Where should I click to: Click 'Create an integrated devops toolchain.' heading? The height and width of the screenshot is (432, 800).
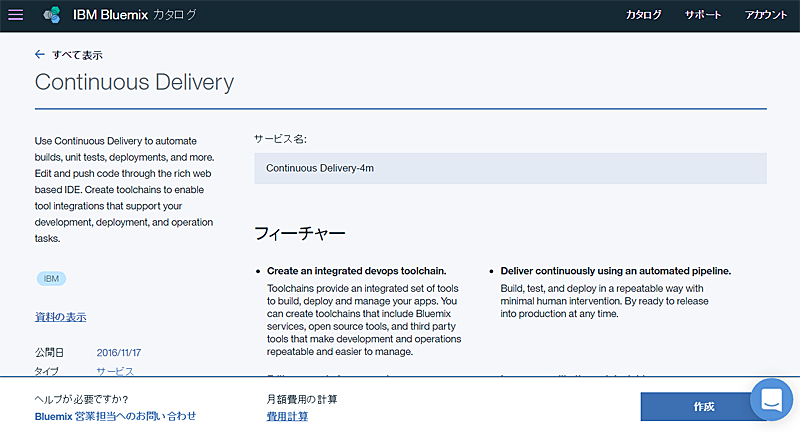(357, 271)
